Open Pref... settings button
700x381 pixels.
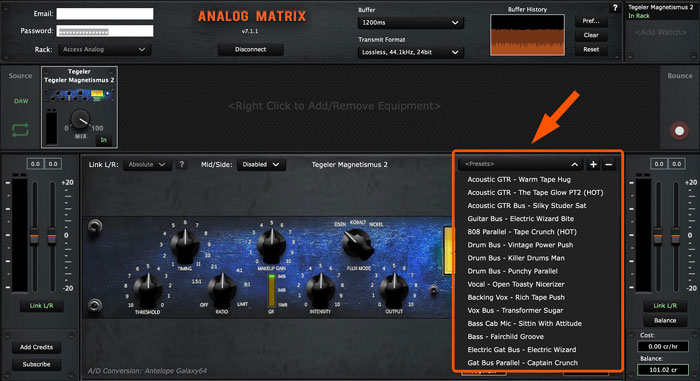[x=591, y=21]
